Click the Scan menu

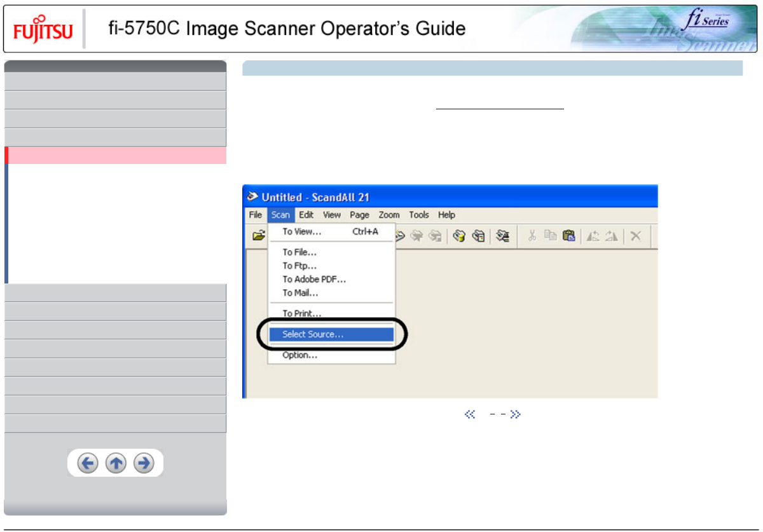pos(280,215)
